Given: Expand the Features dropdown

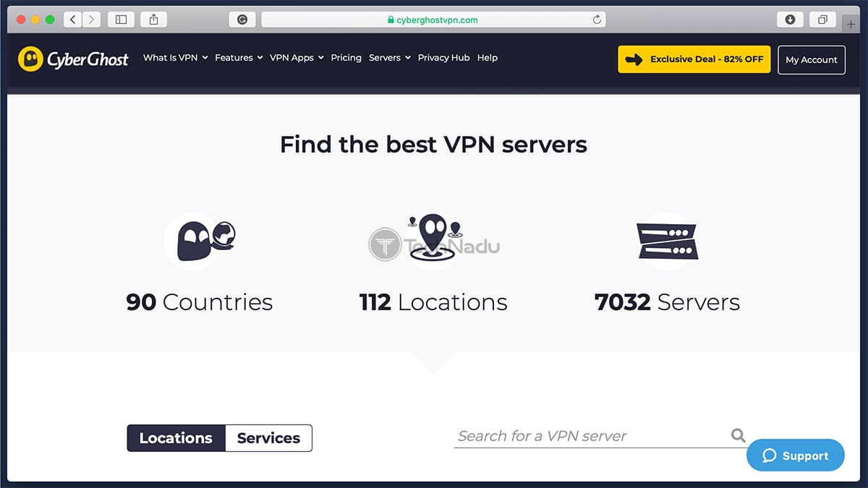Looking at the screenshot, I should point(239,58).
